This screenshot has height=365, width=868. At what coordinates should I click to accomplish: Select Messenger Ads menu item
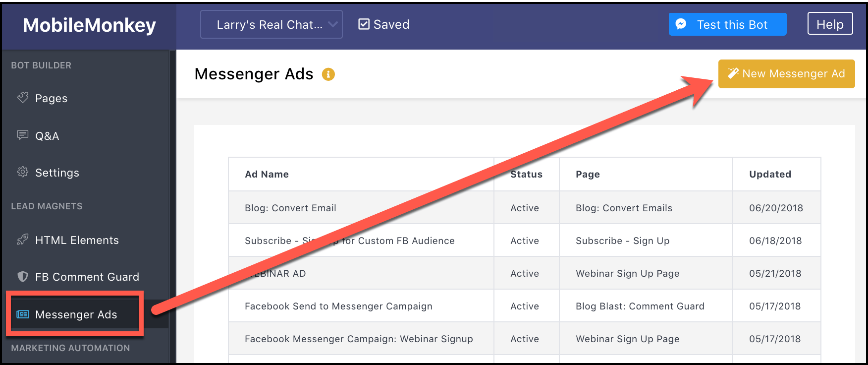[76, 314]
